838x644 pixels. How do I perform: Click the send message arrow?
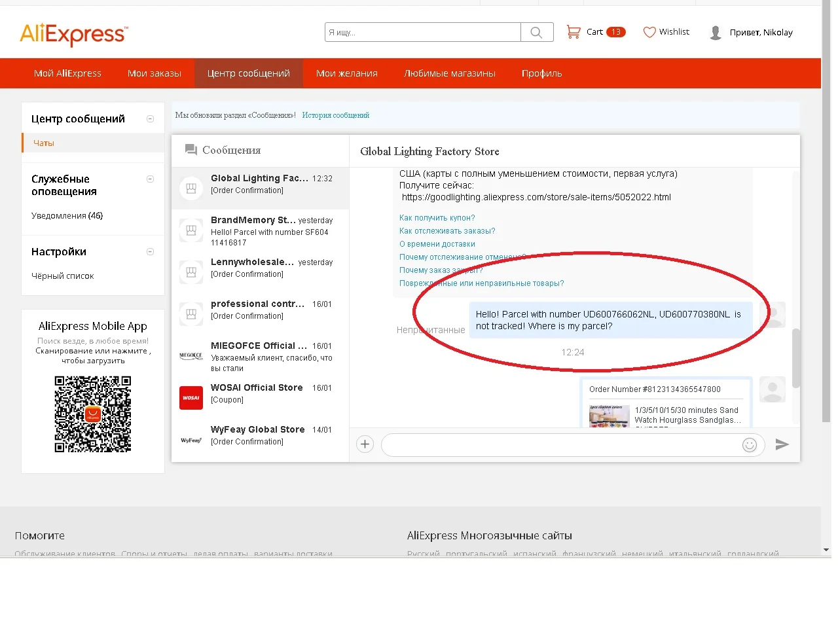[782, 444]
